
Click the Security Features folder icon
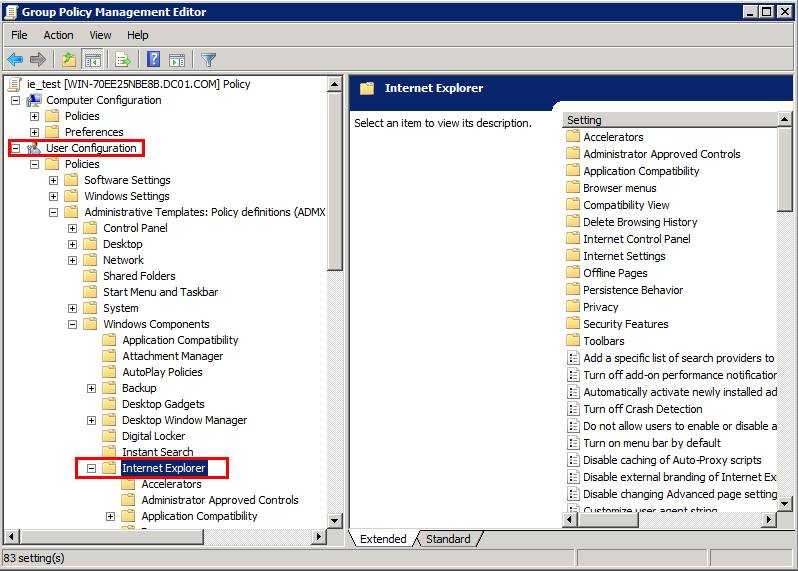coord(573,324)
